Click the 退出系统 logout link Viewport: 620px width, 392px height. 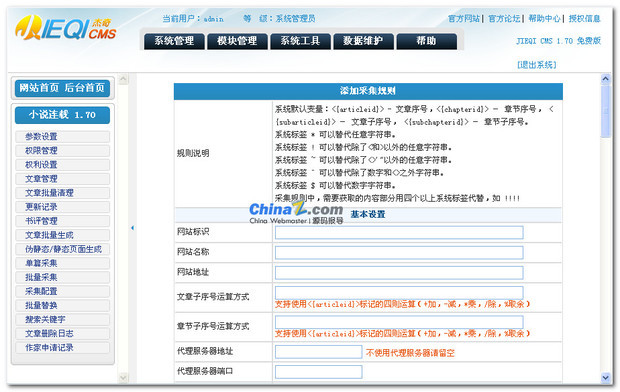537,65
